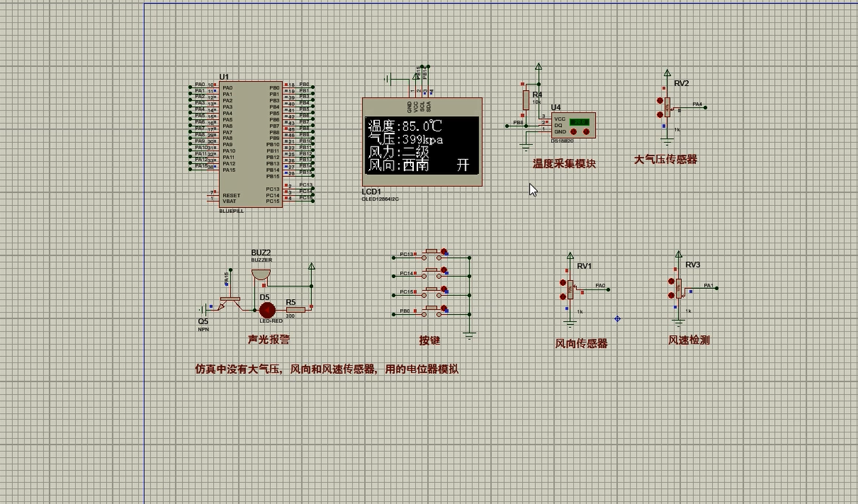The image size is (858, 504).
Task: Click the OLED display LCD1 screen
Action: tap(422, 145)
